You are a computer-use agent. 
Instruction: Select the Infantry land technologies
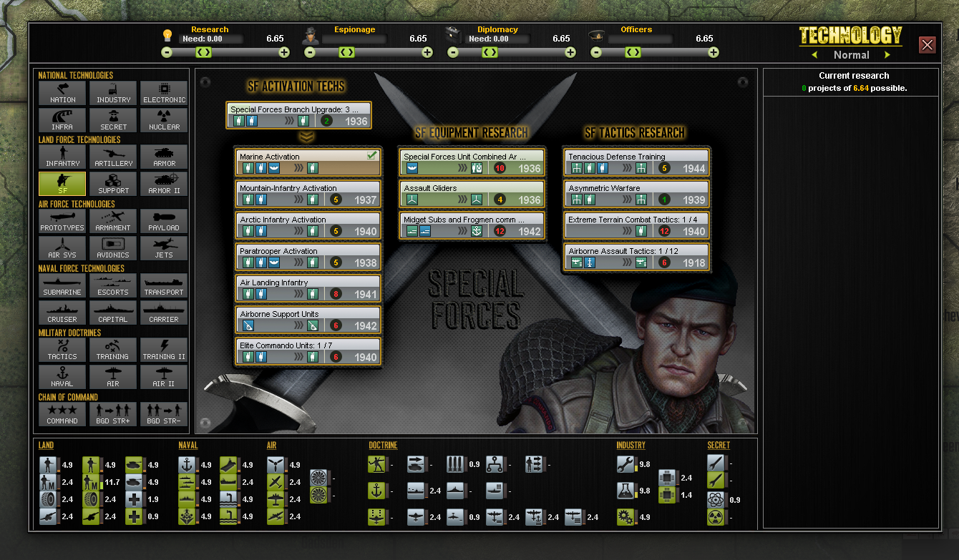point(62,157)
